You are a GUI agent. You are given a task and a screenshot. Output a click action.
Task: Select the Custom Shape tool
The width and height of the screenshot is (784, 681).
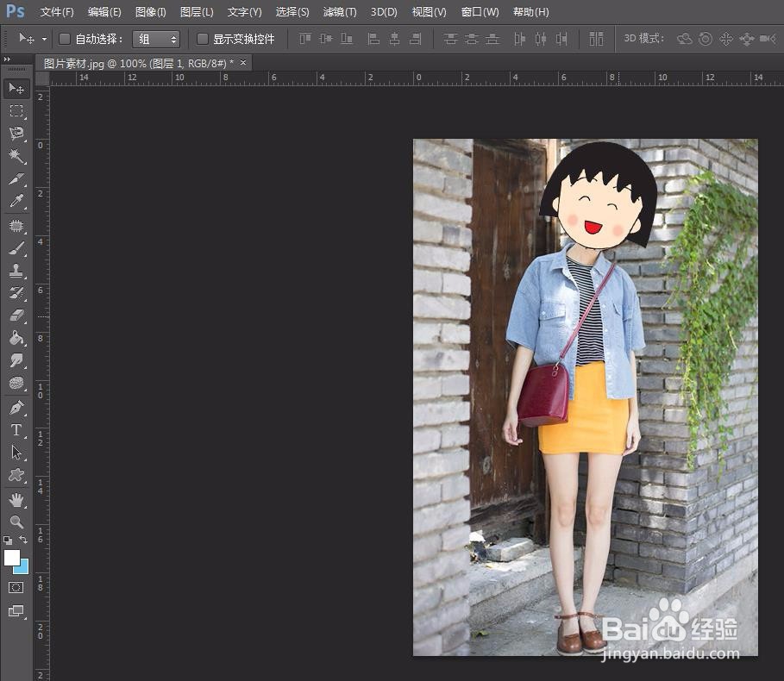click(16, 475)
